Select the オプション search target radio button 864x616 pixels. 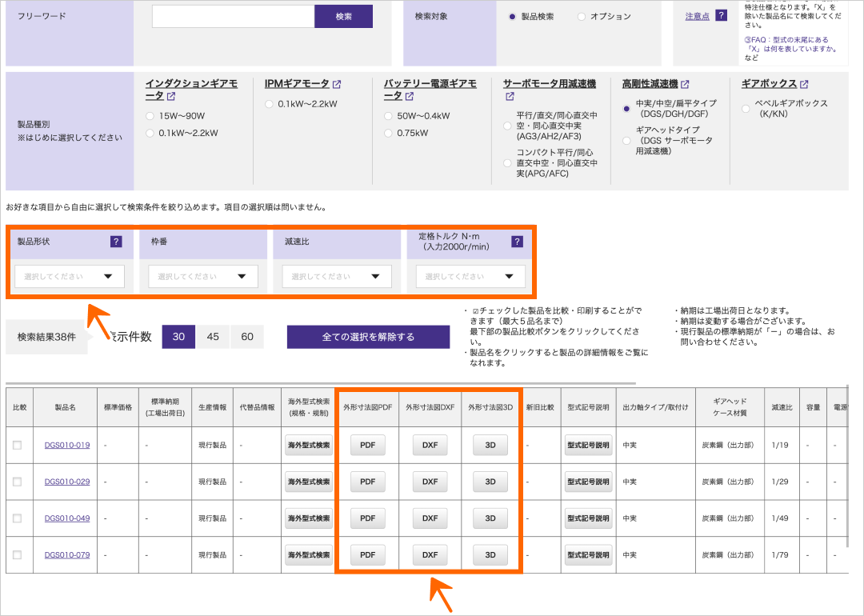point(581,17)
